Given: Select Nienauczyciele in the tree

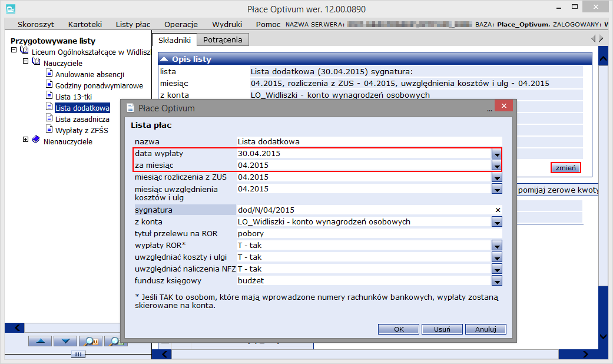Looking at the screenshot, I should 68,141.
